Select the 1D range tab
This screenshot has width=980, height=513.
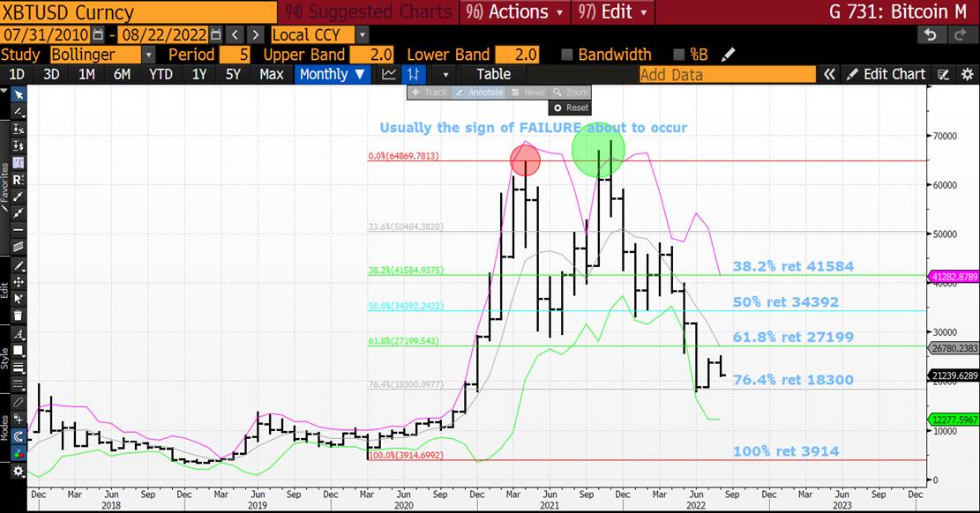[x=17, y=74]
